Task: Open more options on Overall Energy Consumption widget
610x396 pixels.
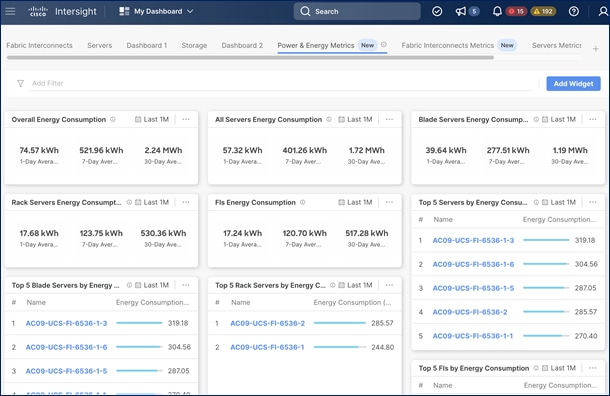Action: click(186, 119)
